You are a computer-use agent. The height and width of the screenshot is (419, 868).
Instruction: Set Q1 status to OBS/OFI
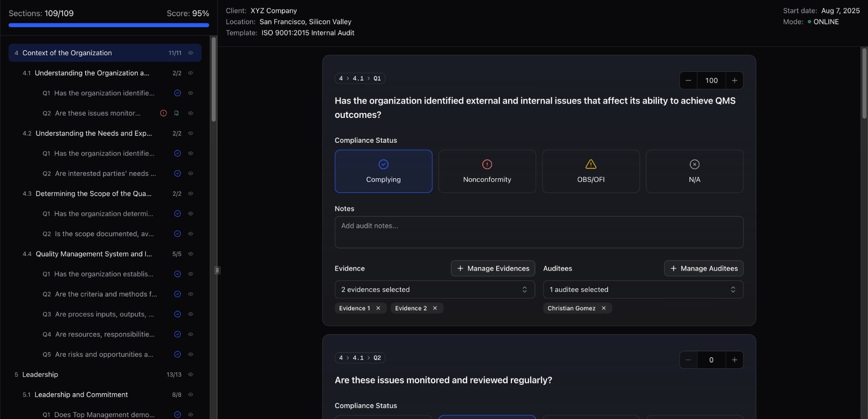591,171
